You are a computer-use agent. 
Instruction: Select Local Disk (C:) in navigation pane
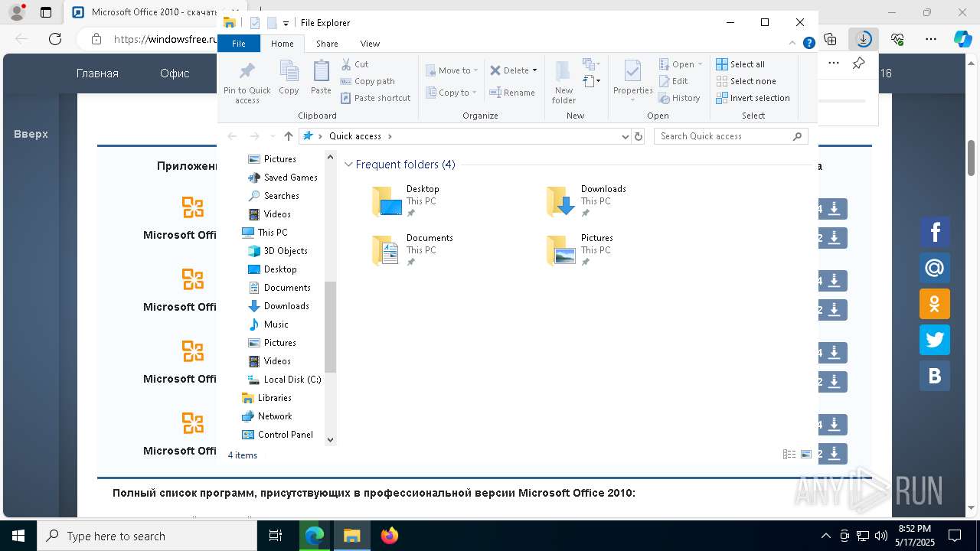pyautogui.click(x=285, y=380)
